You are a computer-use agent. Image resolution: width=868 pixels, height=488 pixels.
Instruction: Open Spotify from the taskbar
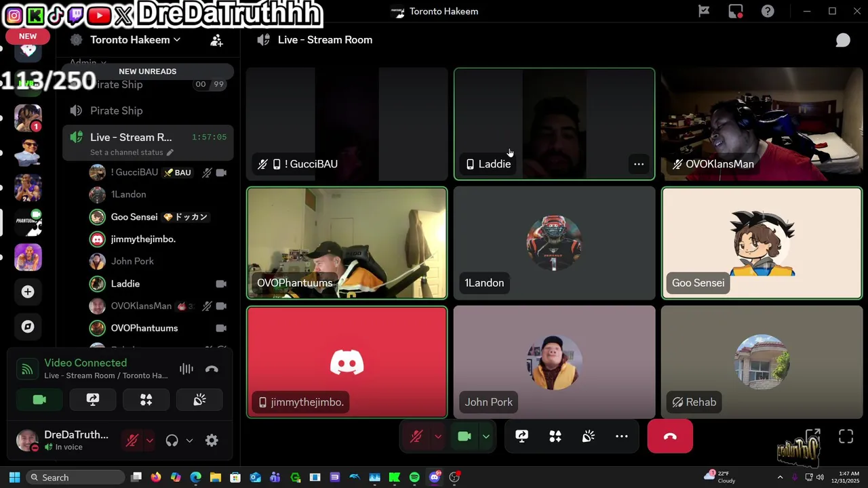coord(414,477)
